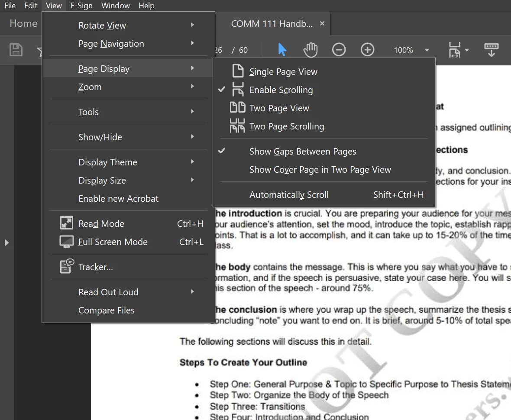This screenshot has height=420, width=511.
Task: Select Full Screen Mode entry
Action: [129, 242]
